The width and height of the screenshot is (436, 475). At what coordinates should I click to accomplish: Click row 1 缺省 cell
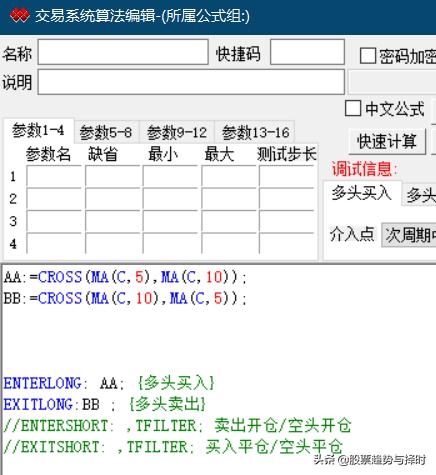(x=113, y=176)
